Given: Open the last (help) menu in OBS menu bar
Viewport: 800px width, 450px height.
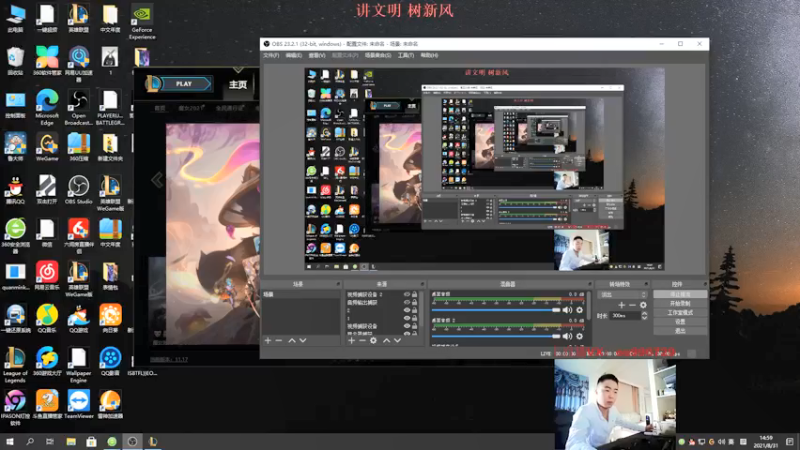Looking at the screenshot, I should (430, 55).
